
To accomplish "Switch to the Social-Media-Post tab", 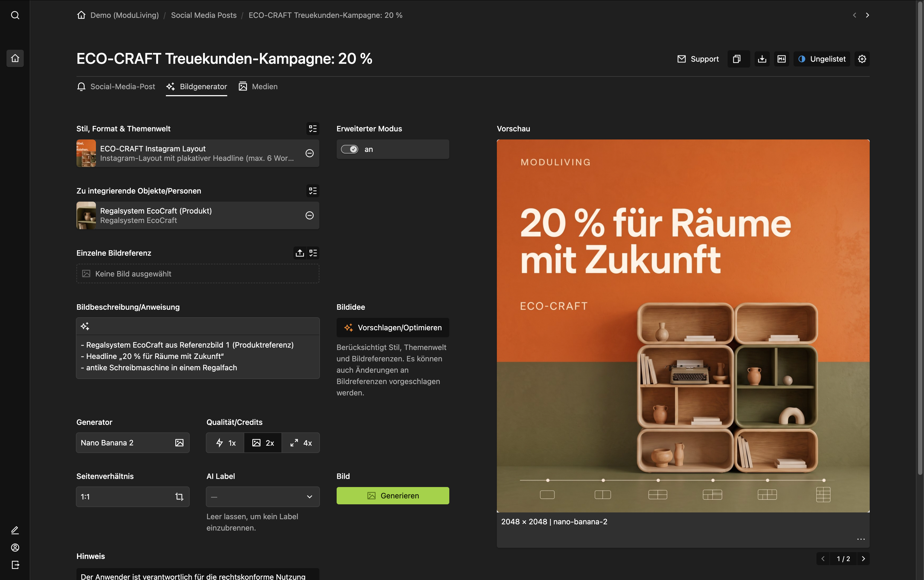I will [x=116, y=87].
